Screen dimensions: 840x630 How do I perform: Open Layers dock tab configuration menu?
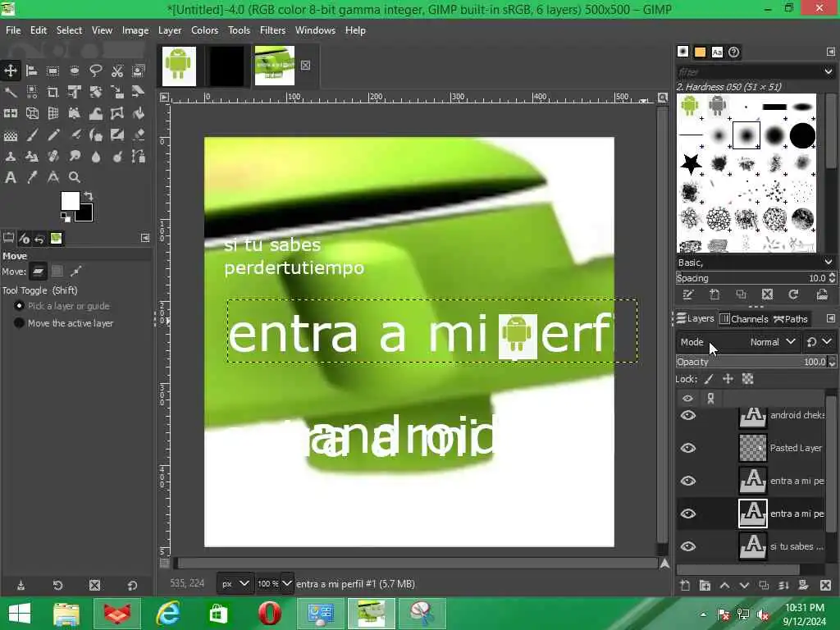click(x=830, y=318)
